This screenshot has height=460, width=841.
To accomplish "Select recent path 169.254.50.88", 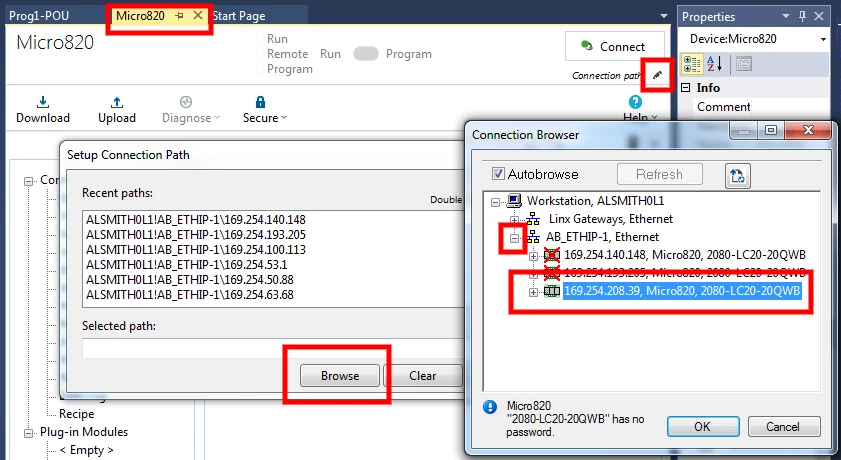I will coord(190,280).
